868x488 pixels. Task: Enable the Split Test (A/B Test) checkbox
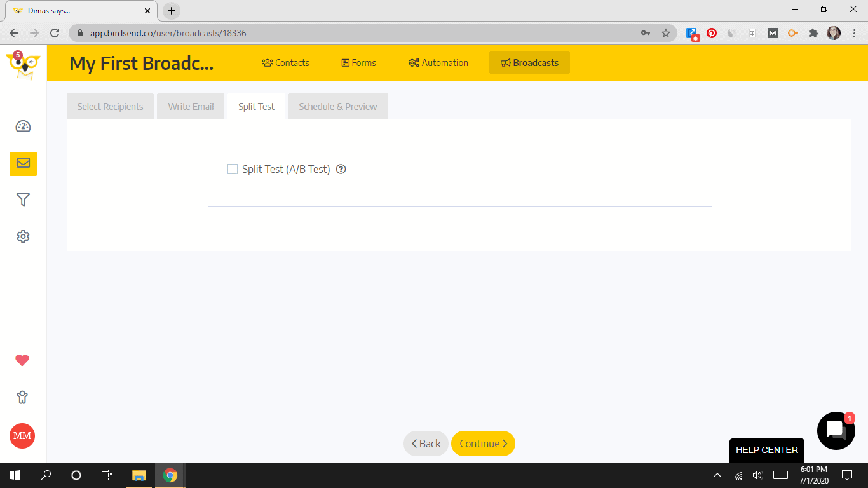click(233, 169)
